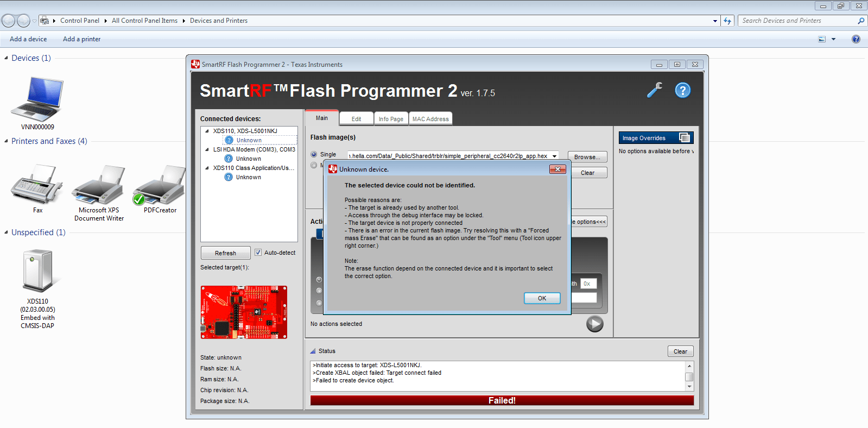The height and width of the screenshot is (428, 868).
Task: Focus the Search Devices and Printers field
Action: pos(798,21)
